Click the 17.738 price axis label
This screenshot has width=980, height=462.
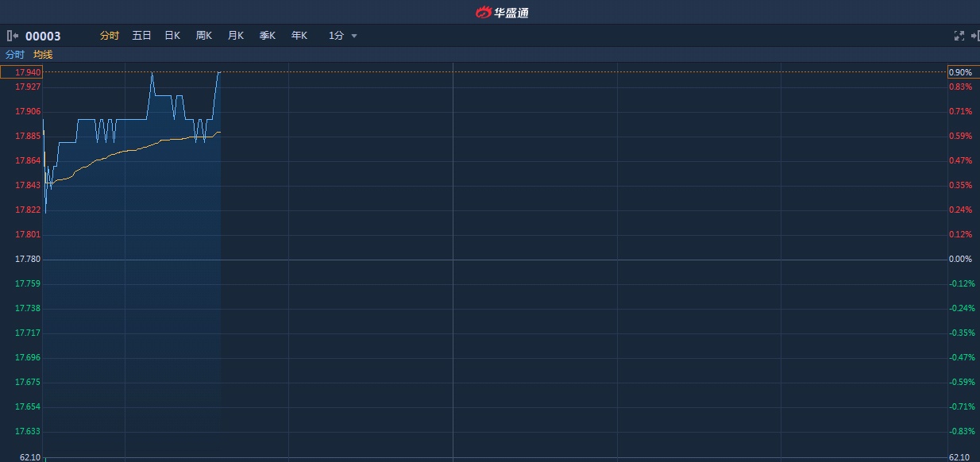[x=28, y=308]
